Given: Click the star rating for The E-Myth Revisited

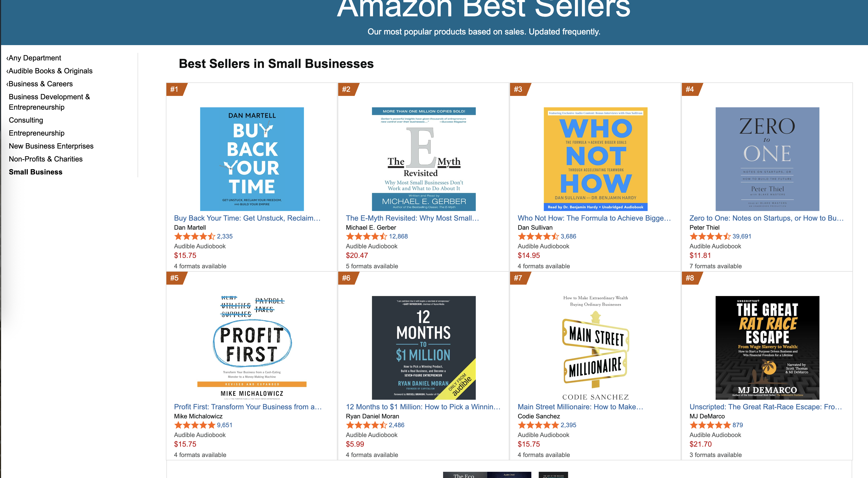Looking at the screenshot, I should tap(366, 237).
